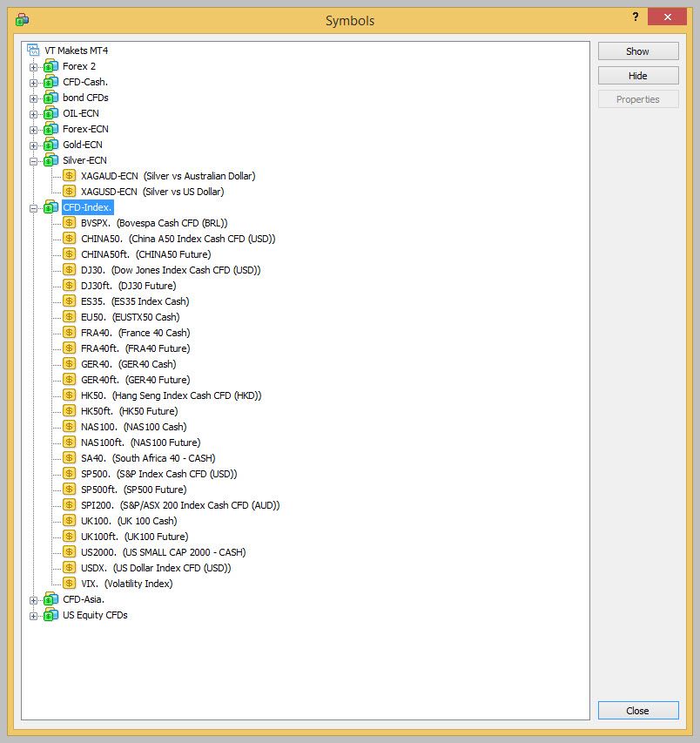Expand the Forex-ECN tree node
The height and width of the screenshot is (743, 700).
coord(33,130)
